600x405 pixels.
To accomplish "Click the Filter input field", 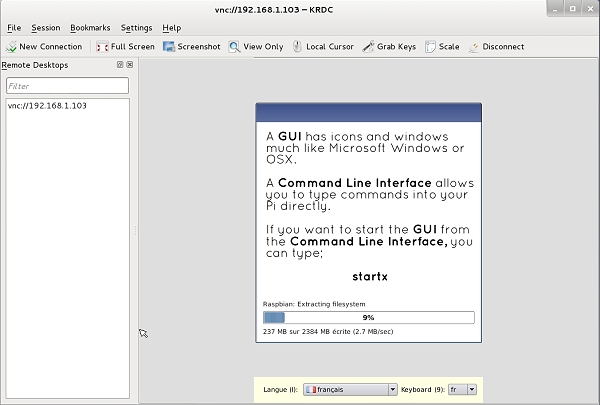I will tap(67, 86).
